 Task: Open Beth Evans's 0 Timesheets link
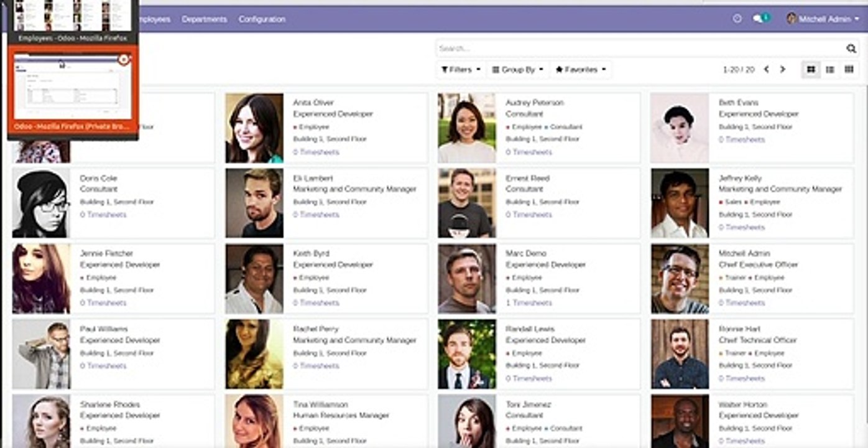[x=742, y=139]
